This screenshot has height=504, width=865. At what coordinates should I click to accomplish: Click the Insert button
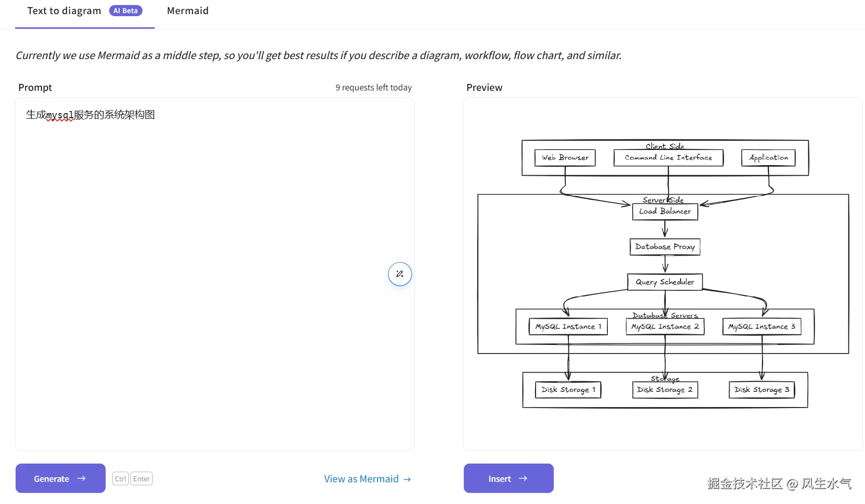pyautogui.click(x=508, y=478)
